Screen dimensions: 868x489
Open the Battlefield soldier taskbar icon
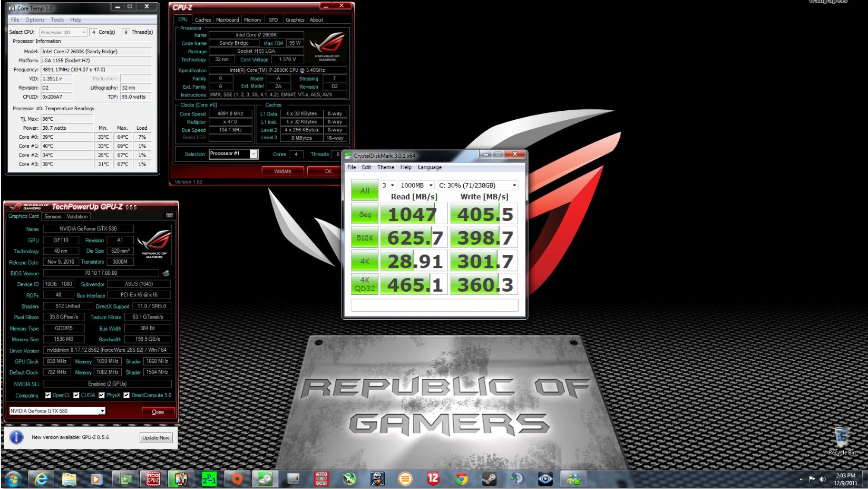click(377, 479)
